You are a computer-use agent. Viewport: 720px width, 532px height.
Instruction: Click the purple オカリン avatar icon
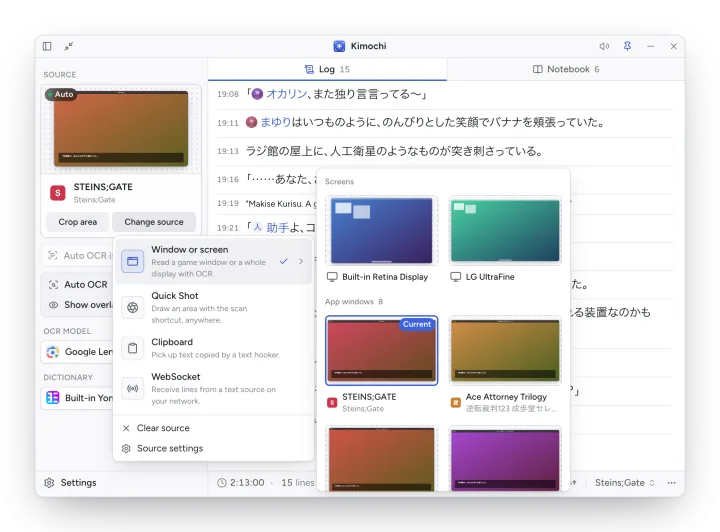(x=258, y=94)
